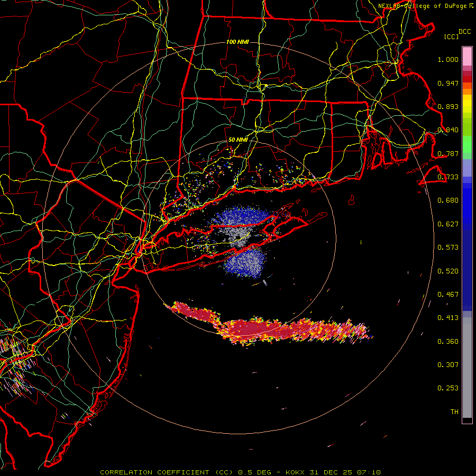Click the blue clutter lobe south of radar

click(245, 263)
